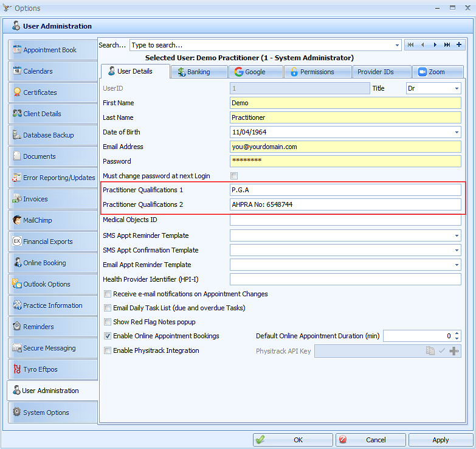Switch to the Google tab
This screenshot has width=476, height=449.
pyautogui.click(x=256, y=72)
